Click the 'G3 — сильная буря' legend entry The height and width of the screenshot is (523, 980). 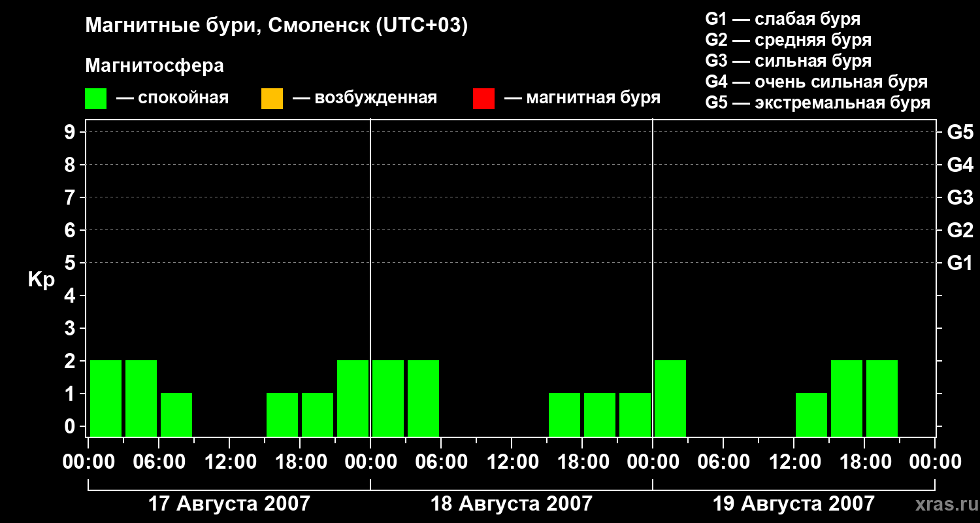(789, 61)
